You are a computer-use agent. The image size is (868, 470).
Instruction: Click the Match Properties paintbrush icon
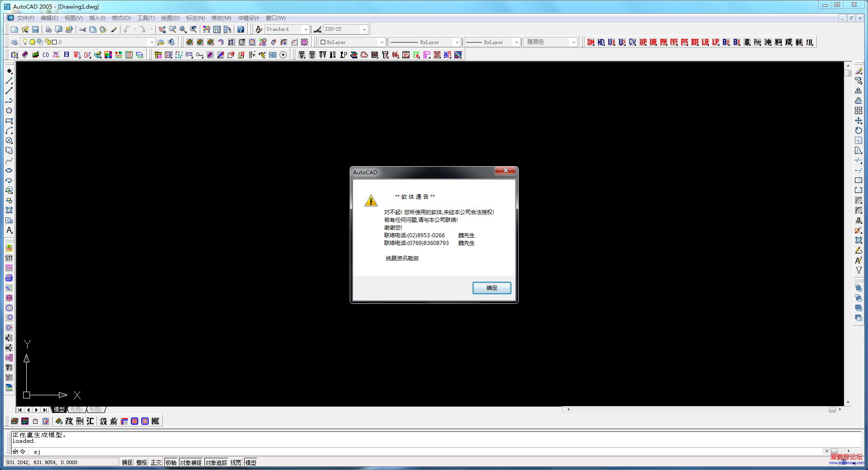[x=114, y=29]
